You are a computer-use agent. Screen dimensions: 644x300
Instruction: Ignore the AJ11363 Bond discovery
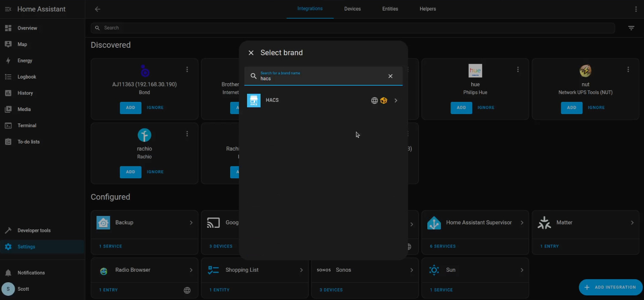point(155,108)
